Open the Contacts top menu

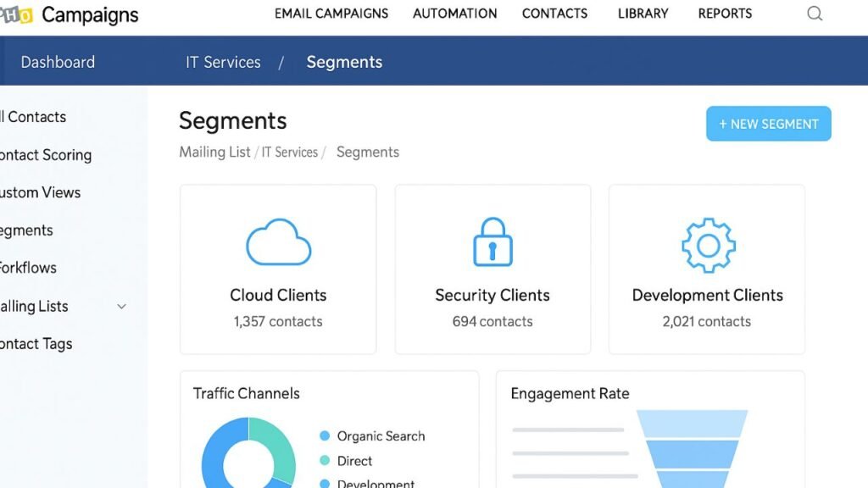[554, 14]
